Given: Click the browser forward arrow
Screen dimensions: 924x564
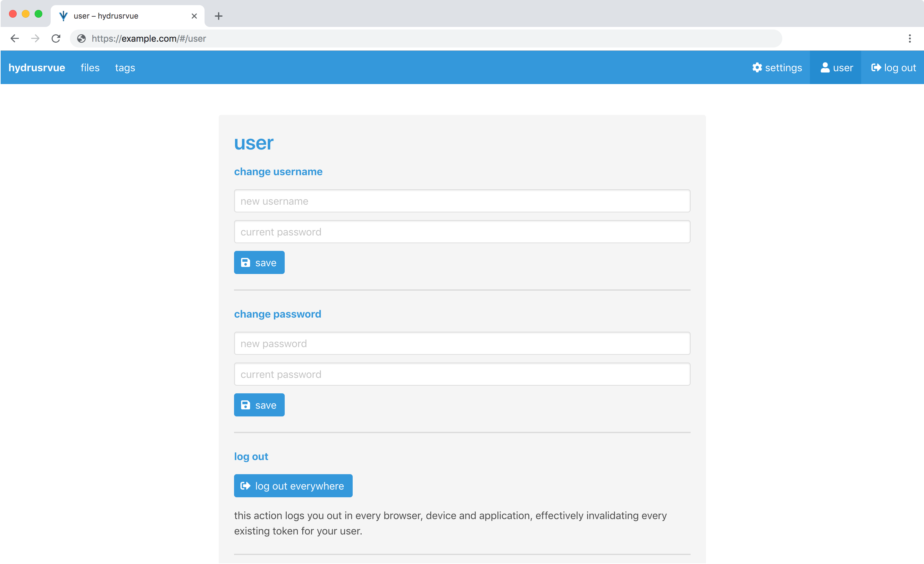Looking at the screenshot, I should tap(35, 38).
